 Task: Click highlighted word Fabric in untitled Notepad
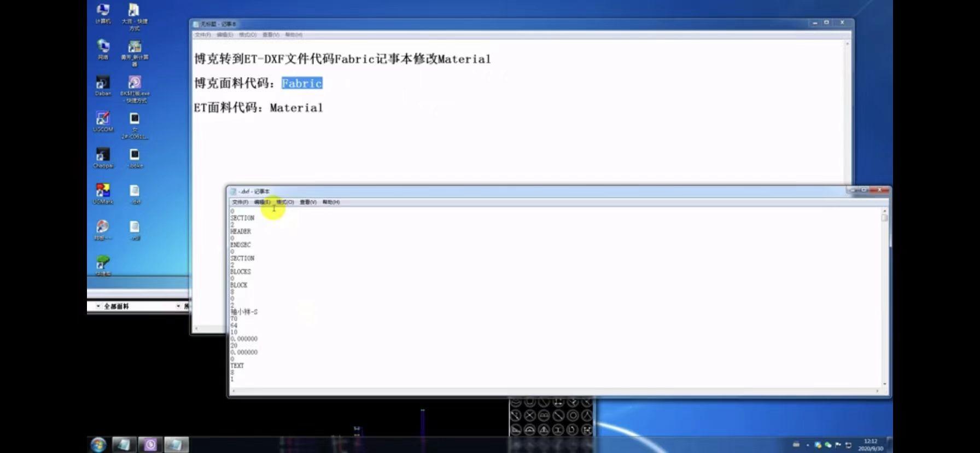[302, 83]
